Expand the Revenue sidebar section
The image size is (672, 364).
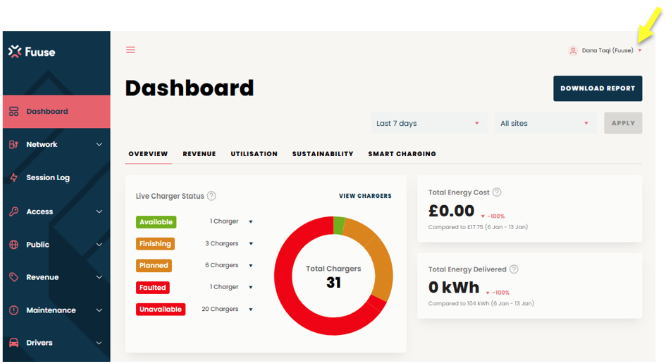click(x=99, y=277)
